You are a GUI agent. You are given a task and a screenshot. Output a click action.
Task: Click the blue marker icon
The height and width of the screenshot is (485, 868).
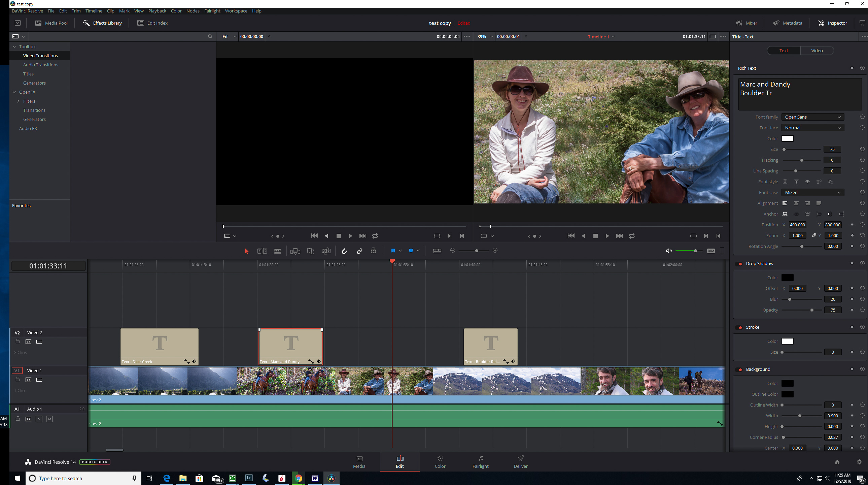tap(411, 251)
